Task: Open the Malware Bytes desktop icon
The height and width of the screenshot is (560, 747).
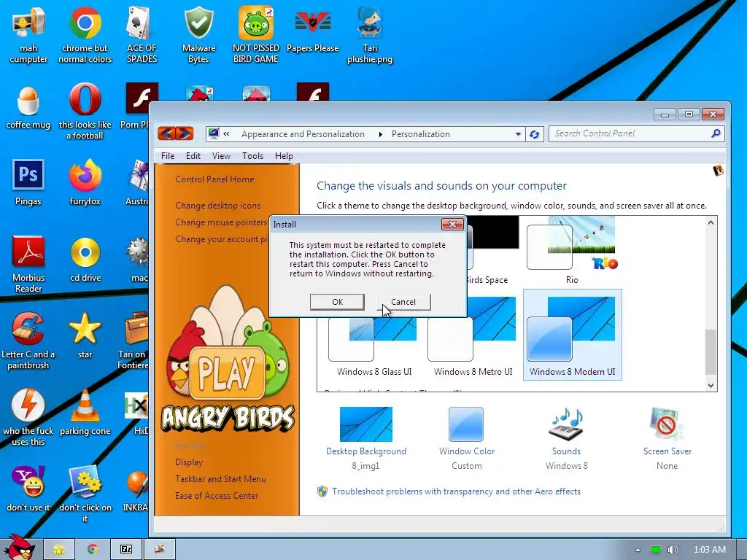Action: [198, 36]
